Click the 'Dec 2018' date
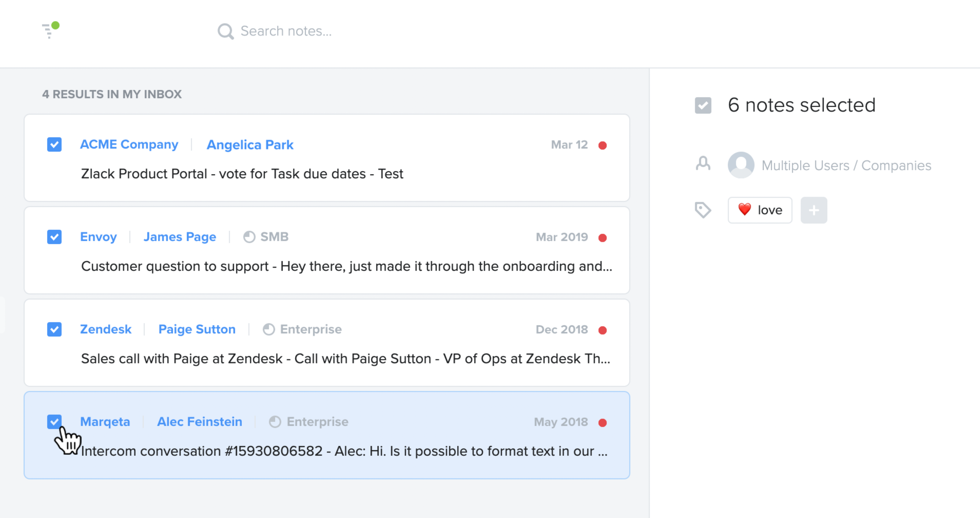980x518 pixels. tap(561, 329)
